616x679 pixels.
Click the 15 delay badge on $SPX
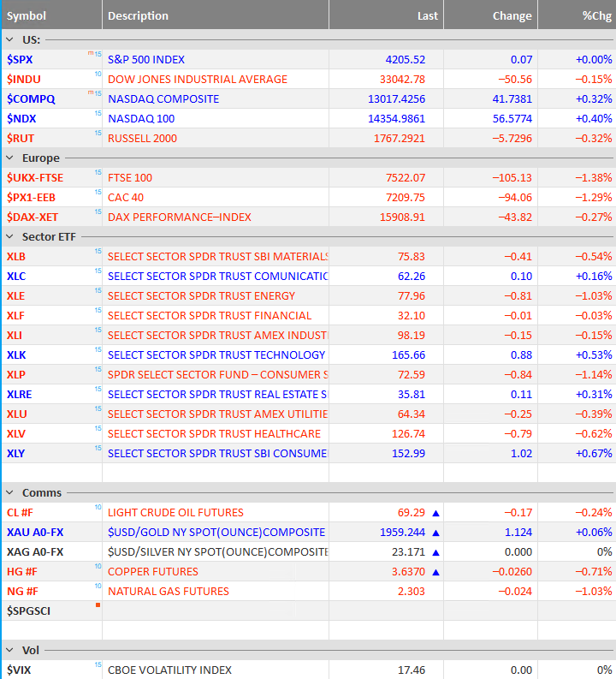[98, 54]
